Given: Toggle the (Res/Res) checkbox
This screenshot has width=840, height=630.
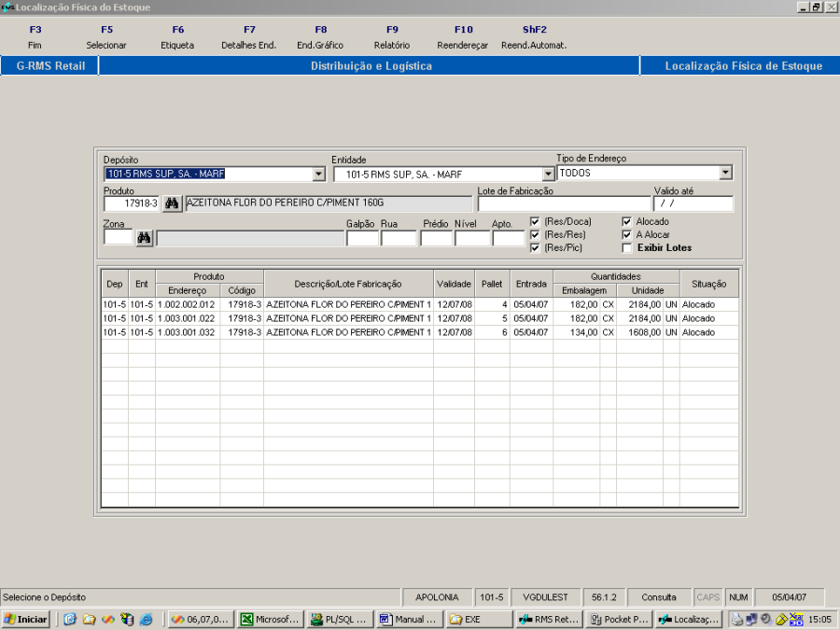Looking at the screenshot, I should (x=535, y=234).
